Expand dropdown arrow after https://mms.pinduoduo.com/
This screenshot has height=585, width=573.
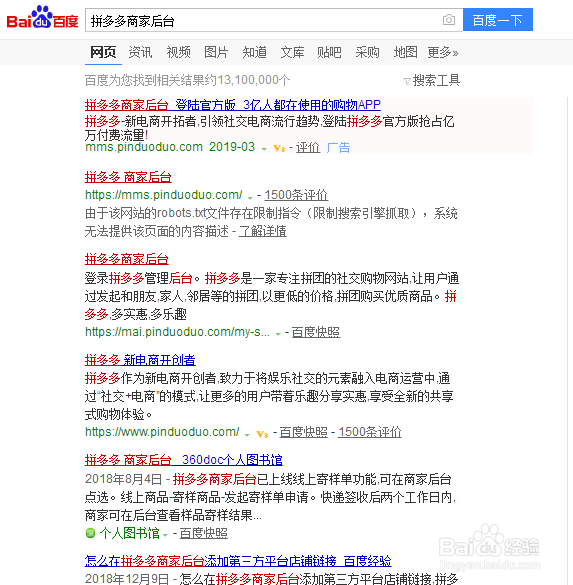[250, 197]
